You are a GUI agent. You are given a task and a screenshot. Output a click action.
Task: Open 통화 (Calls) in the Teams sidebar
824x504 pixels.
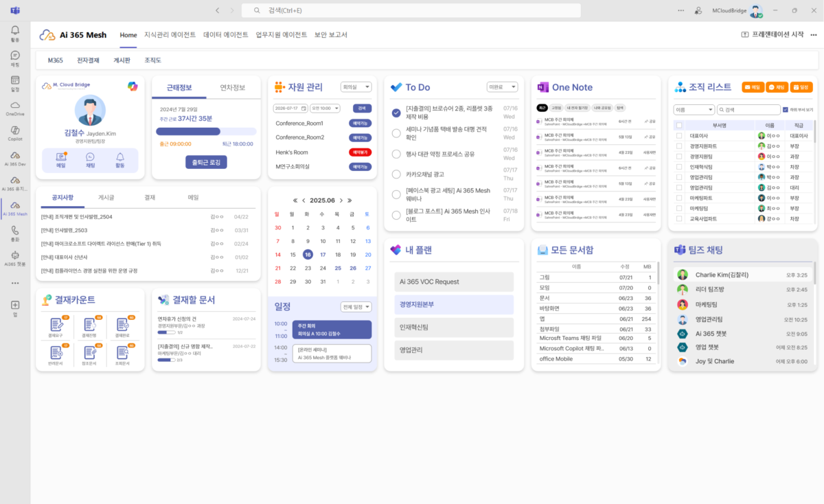[x=15, y=233]
